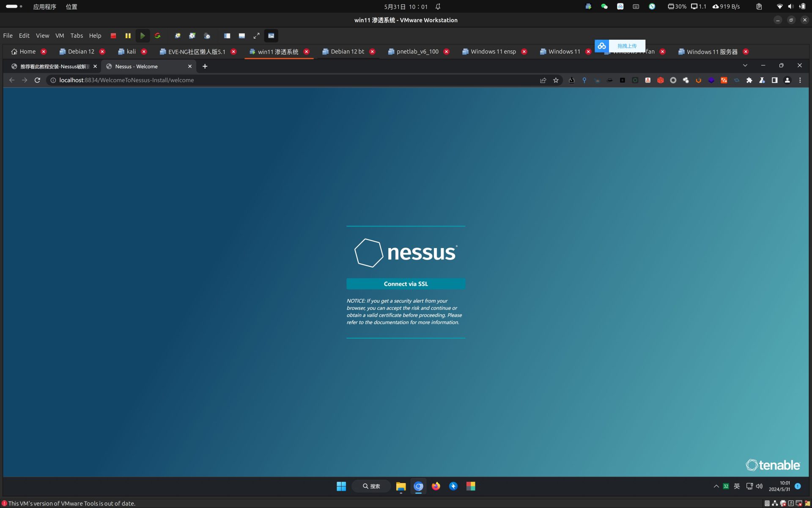This screenshot has height=508, width=812.
Task: Open the 位置 places menu
Action: pyautogui.click(x=71, y=7)
